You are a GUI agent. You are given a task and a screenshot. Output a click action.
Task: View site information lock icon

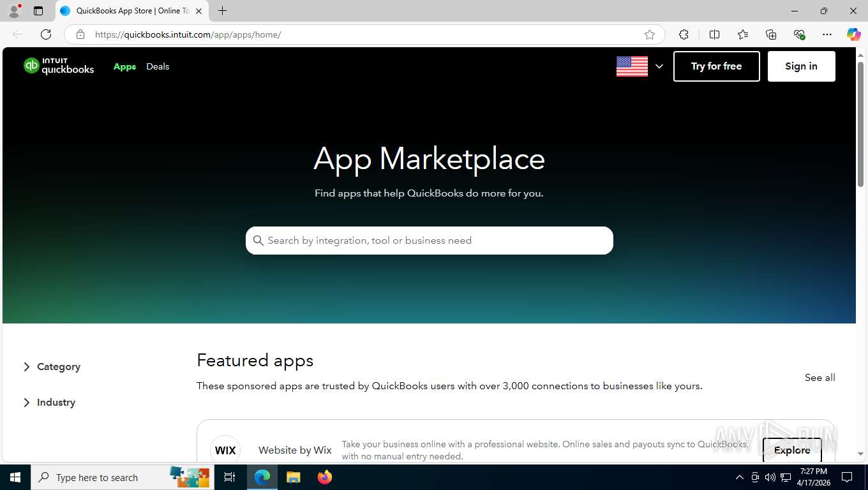80,34
